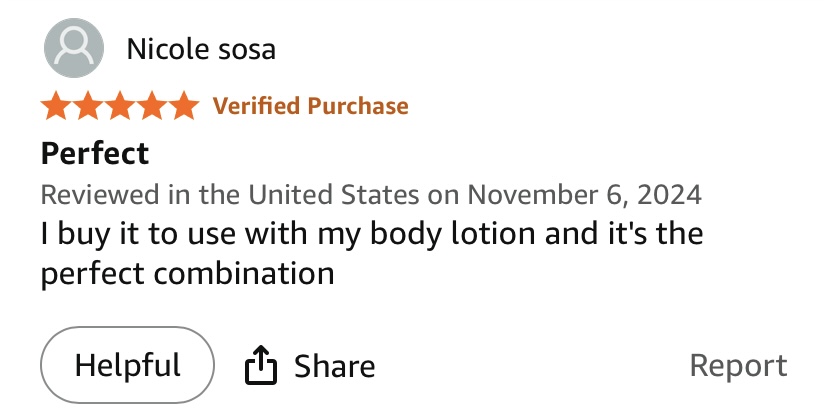Click the "perfect combination" review line
The image size is (828, 414).
tap(188, 272)
